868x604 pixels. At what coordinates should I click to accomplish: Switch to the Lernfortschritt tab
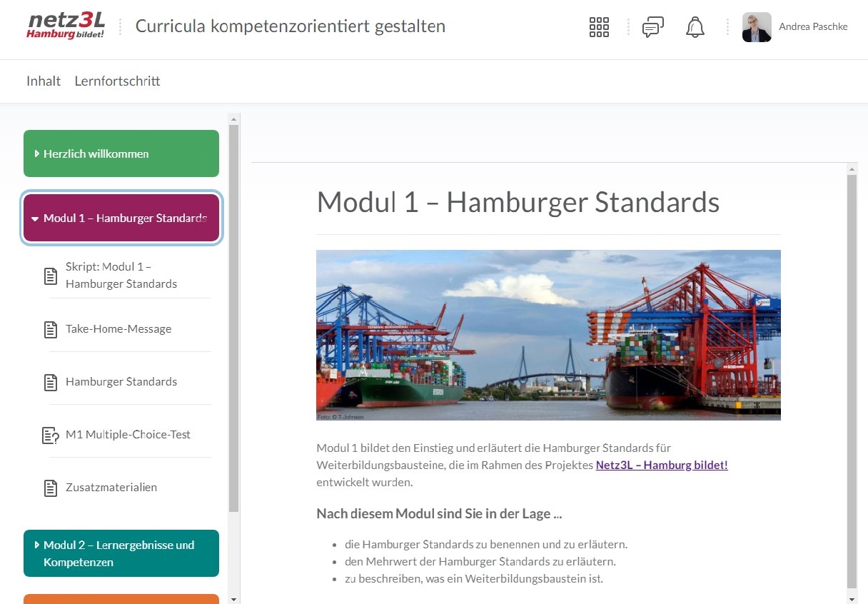[x=118, y=81]
